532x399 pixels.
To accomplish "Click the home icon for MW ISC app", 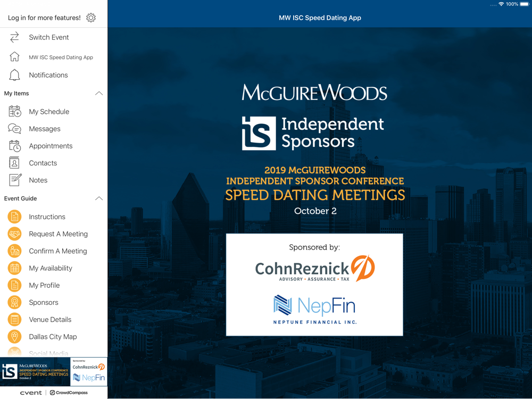I will pyautogui.click(x=14, y=56).
